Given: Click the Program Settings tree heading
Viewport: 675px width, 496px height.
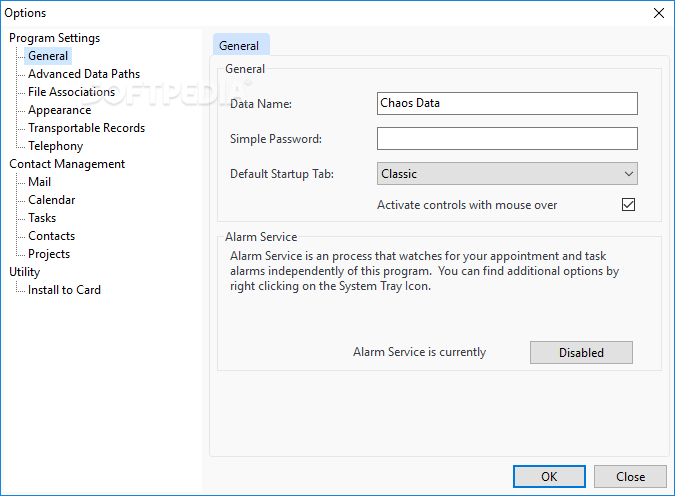Looking at the screenshot, I should 54,38.
